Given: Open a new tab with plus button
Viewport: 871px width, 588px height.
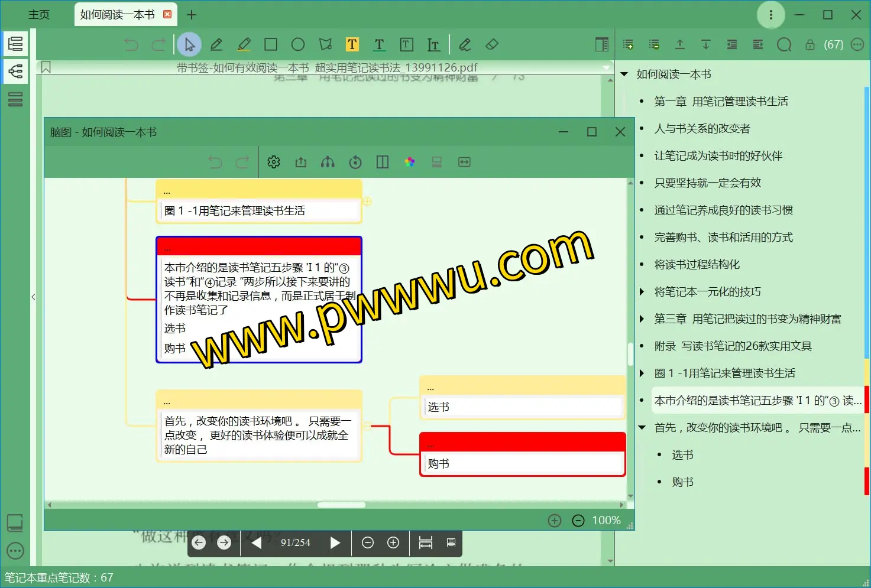Looking at the screenshot, I should (192, 14).
